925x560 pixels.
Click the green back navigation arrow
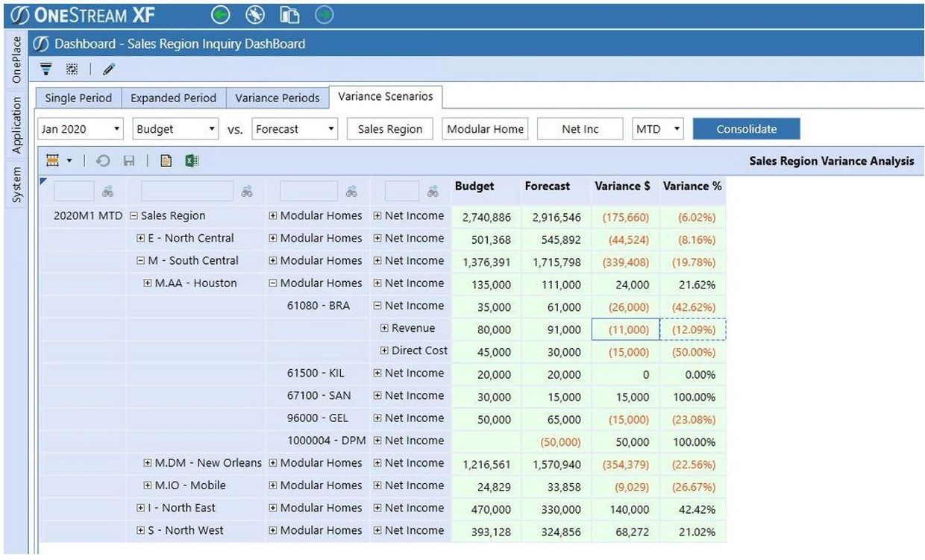click(x=219, y=14)
